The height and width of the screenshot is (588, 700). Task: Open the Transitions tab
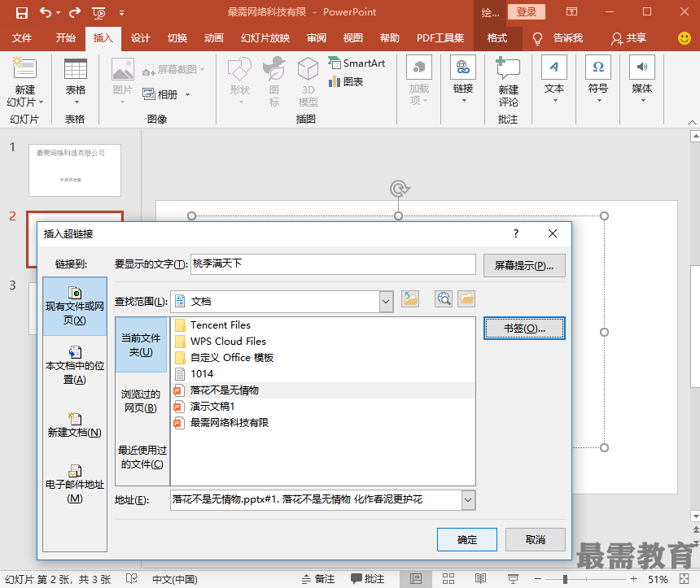pos(177,38)
